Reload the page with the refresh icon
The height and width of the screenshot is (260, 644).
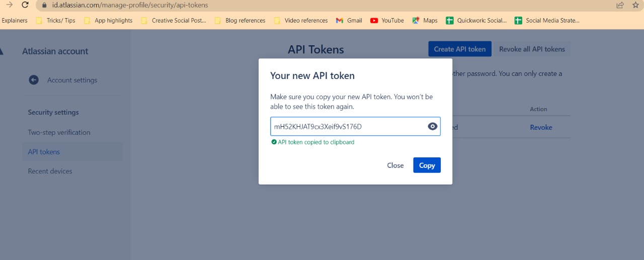pyautogui.click(x=25, y=5)
